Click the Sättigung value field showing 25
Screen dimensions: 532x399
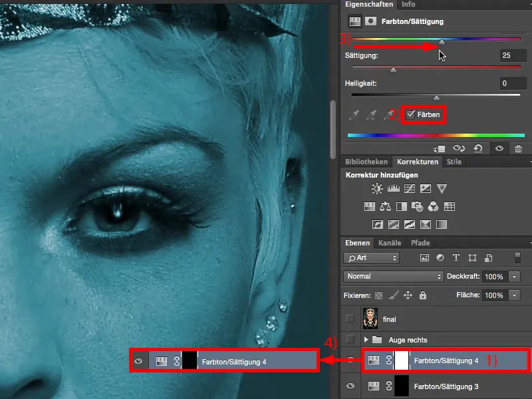tap(513, 55)
